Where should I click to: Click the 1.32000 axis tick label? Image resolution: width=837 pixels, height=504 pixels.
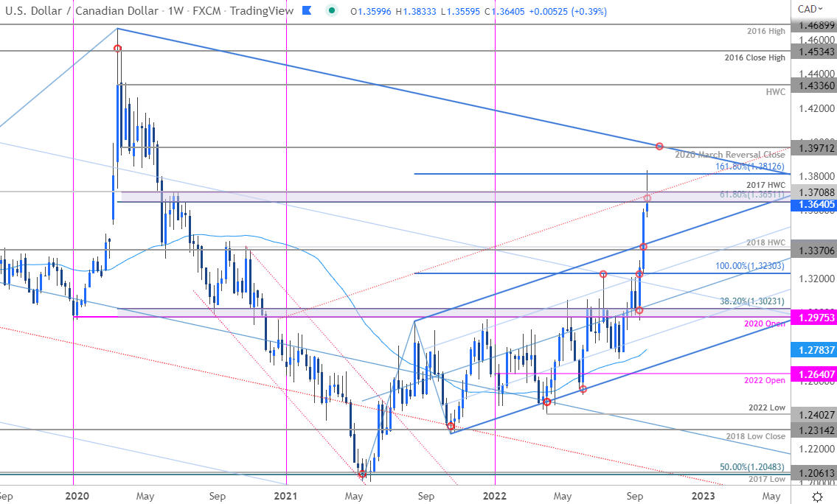tap(816, 279)
